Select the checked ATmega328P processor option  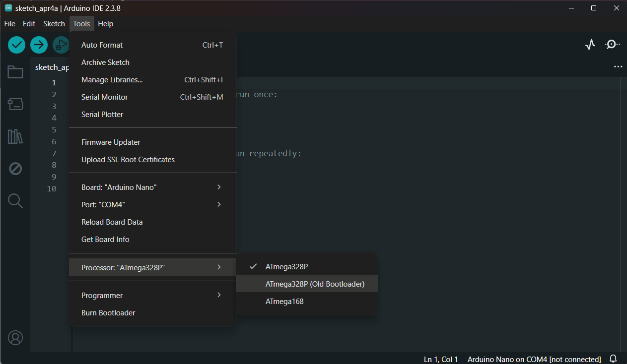coord(286,266)
